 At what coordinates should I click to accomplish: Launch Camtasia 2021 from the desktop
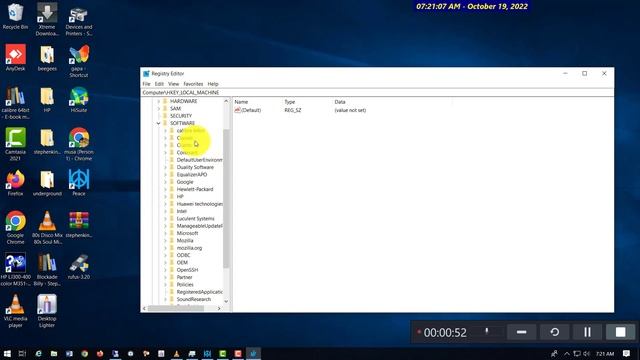tap(15, 144)
